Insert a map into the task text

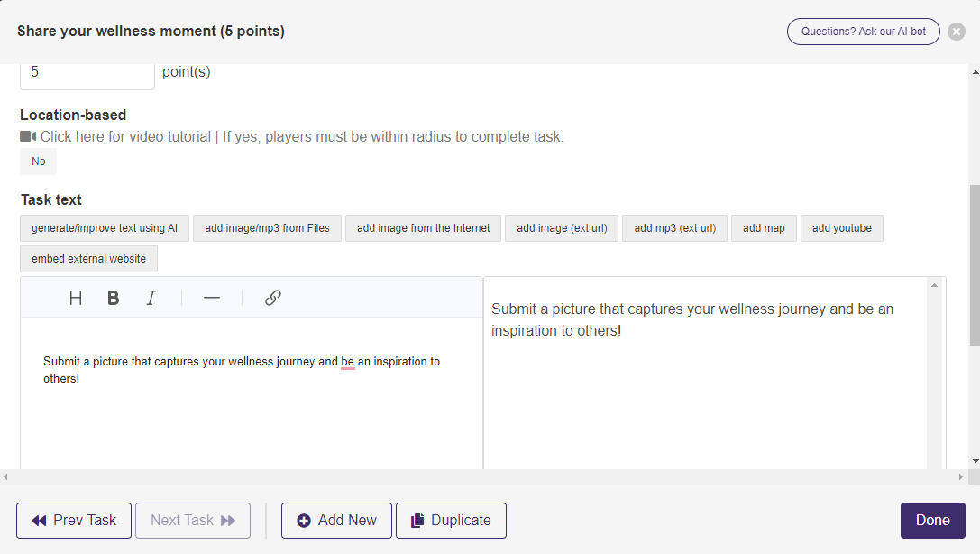click(x=764, y=228)
